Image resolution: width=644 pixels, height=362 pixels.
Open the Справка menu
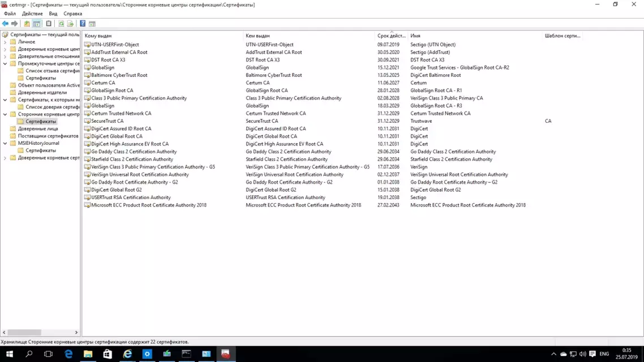[72, 14]
